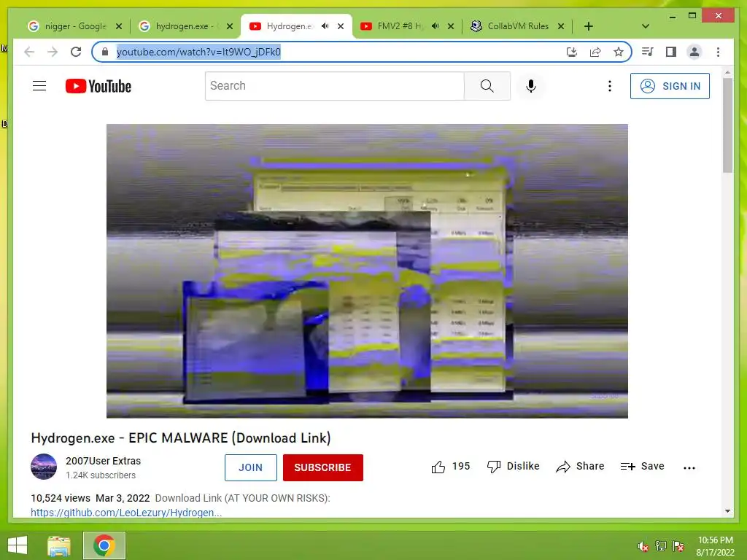Mute the Hydrogen.exe tab audio icon
Image resolution: width=747 pixels, height=560 pixels.
(x=325, y=26)
